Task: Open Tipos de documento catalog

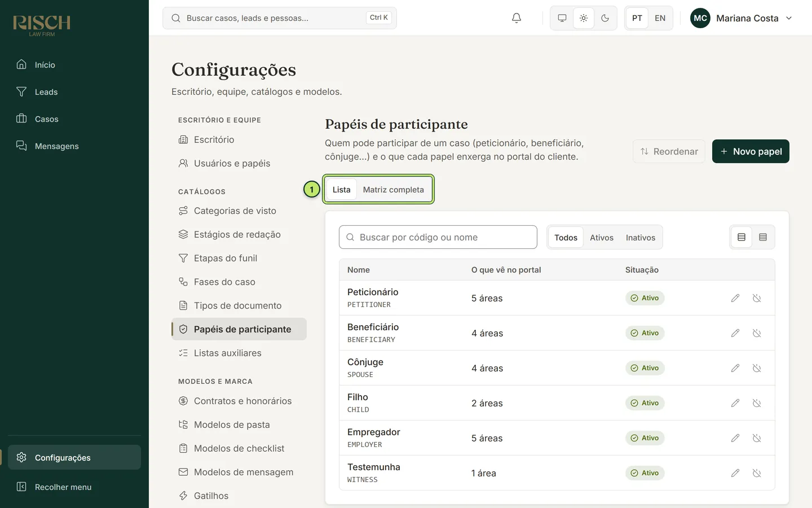Action: pos(239,305)
